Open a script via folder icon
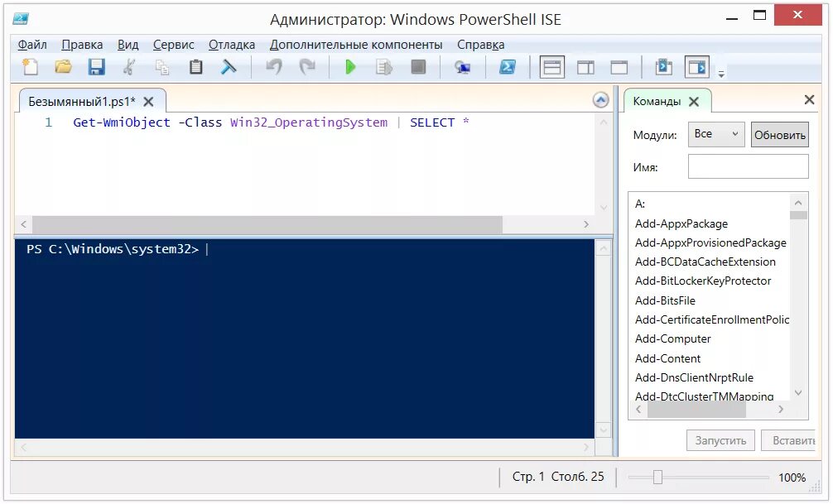 point(63,67)
